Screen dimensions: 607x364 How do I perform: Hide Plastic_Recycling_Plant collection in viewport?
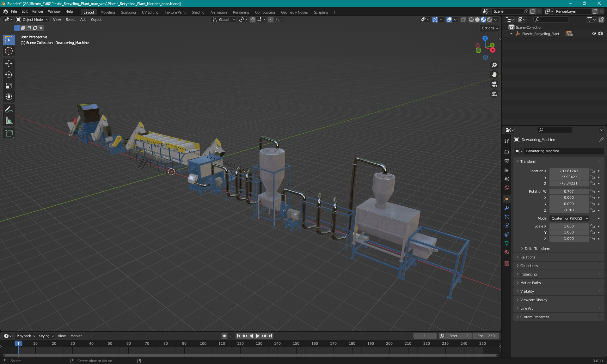pyautogui.click(x=594, y=33)
